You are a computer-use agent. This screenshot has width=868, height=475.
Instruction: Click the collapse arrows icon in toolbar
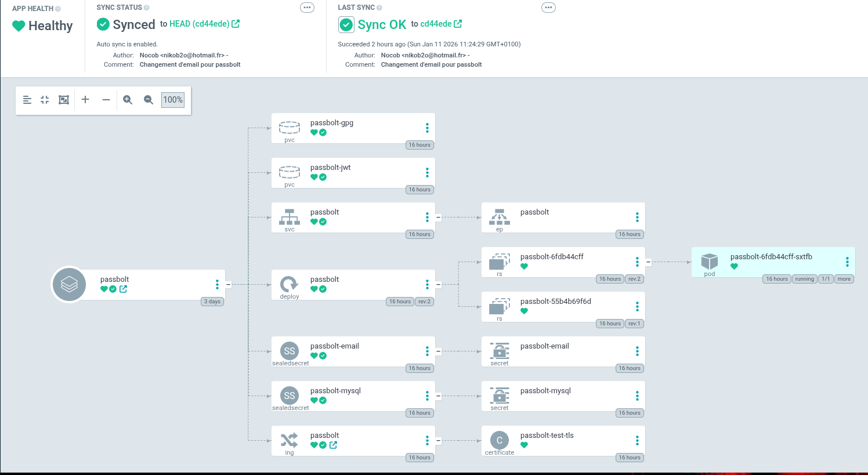point(45,100)
